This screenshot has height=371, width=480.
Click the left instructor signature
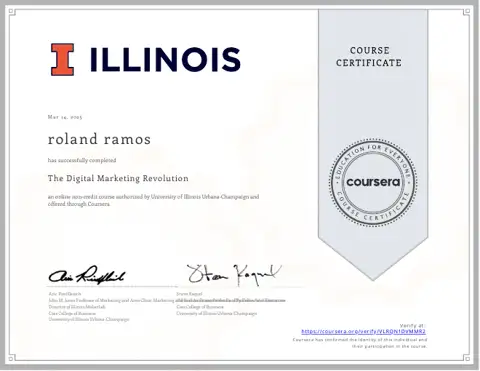point(87,276)
